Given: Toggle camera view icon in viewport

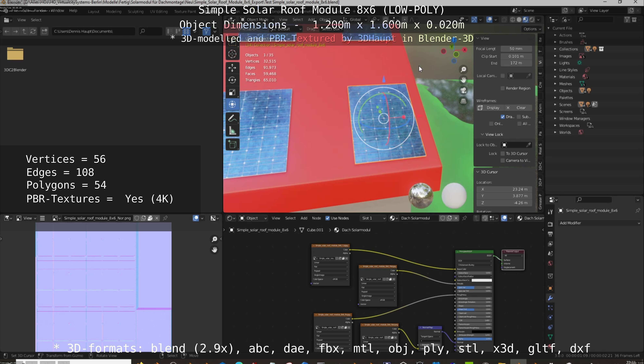Looking at the screenshot, I should 463,90.
